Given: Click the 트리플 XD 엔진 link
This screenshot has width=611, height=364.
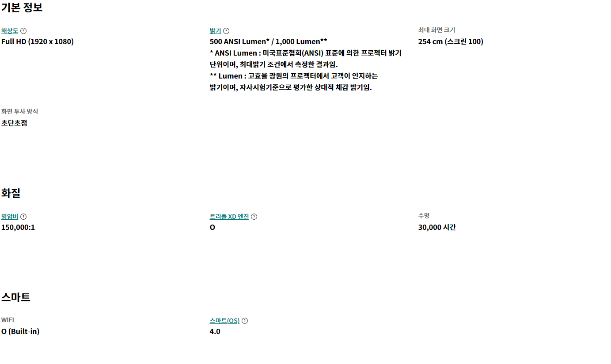Looking at the screenshot, I should 229,217.
